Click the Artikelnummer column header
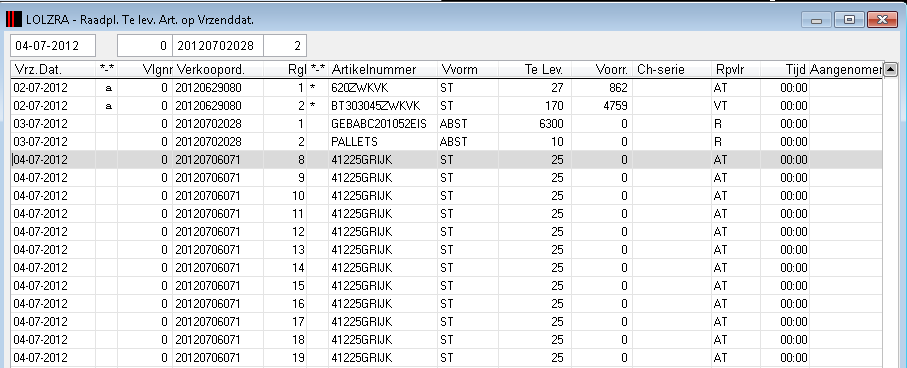This screenshot has width=907, height=368. [383, 70]
